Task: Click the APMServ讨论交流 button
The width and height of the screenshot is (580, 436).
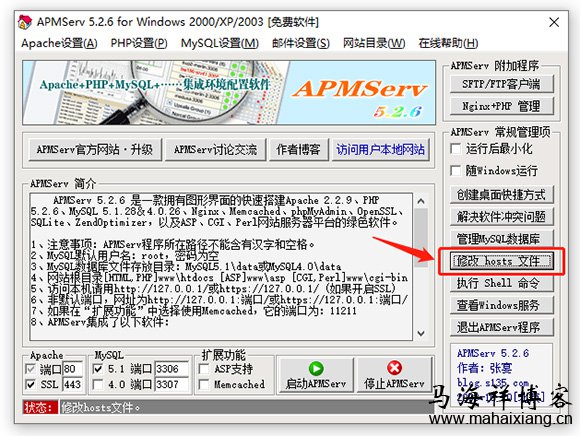Action: [215, 150]
